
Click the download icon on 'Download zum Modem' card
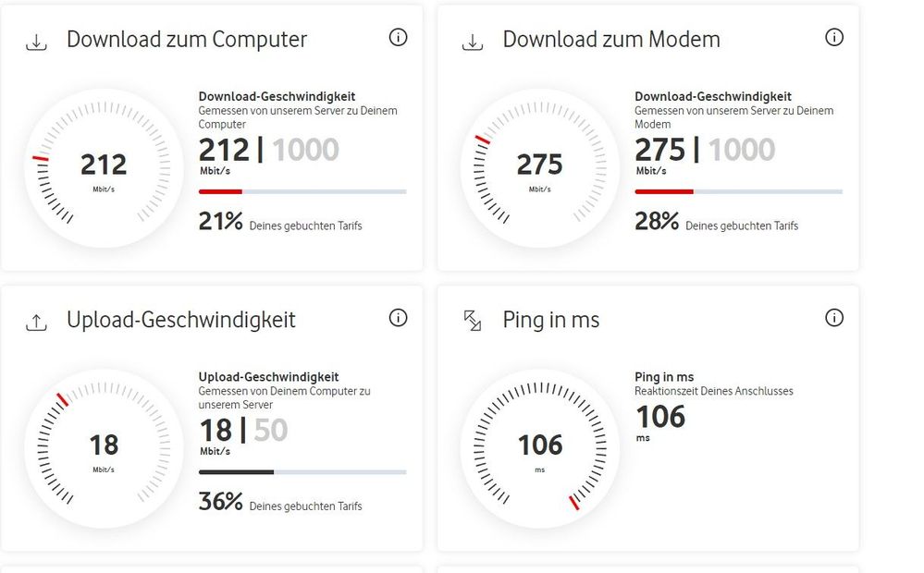pos(472,39)
